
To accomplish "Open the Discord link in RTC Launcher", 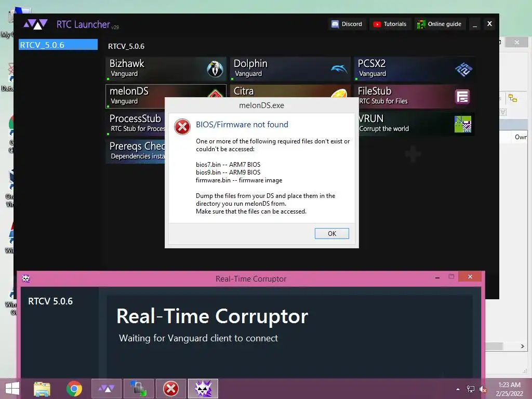I will (347, 24).
